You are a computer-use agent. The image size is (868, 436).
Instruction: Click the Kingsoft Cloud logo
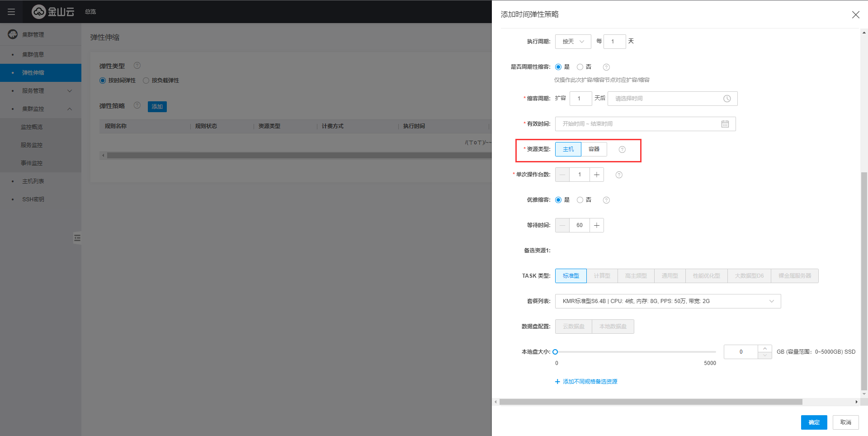[53, 12]
